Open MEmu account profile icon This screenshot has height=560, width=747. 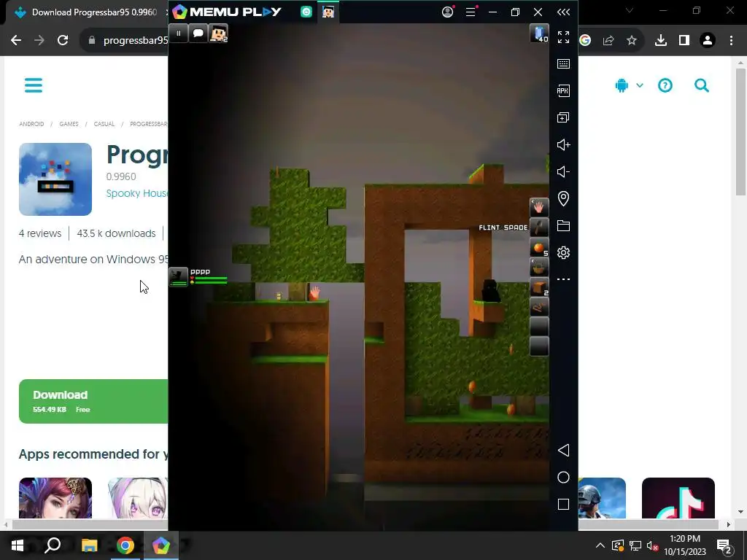tap(447, 12)
